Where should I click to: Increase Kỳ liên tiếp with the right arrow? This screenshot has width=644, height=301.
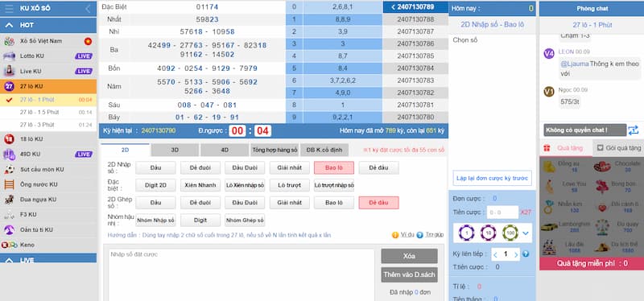516,254
